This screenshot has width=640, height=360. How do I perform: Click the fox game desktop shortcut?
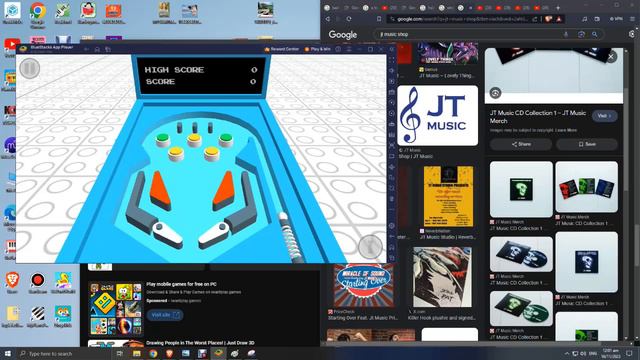point(63,316)
